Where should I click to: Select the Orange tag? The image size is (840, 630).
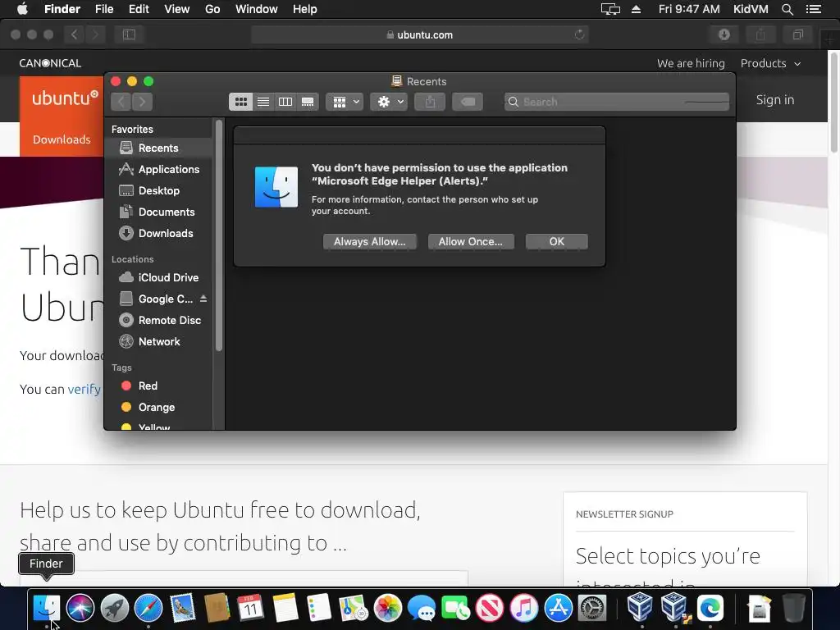tap(159, 407)
